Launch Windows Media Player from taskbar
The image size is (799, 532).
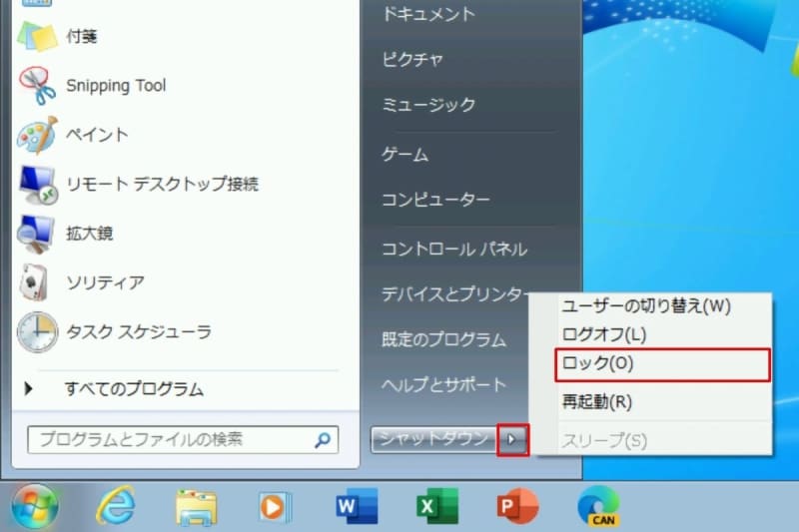(275, 508)
